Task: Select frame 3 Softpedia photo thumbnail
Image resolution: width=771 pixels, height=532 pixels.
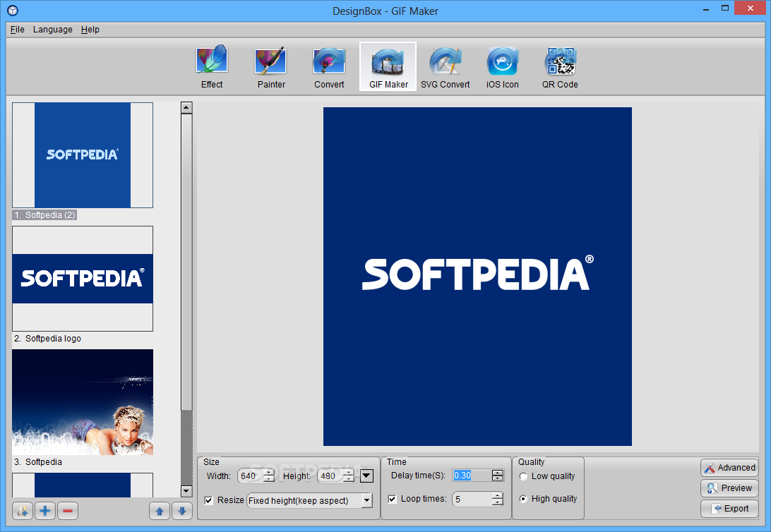Action: pyautogui.click(x=83, y=402)
